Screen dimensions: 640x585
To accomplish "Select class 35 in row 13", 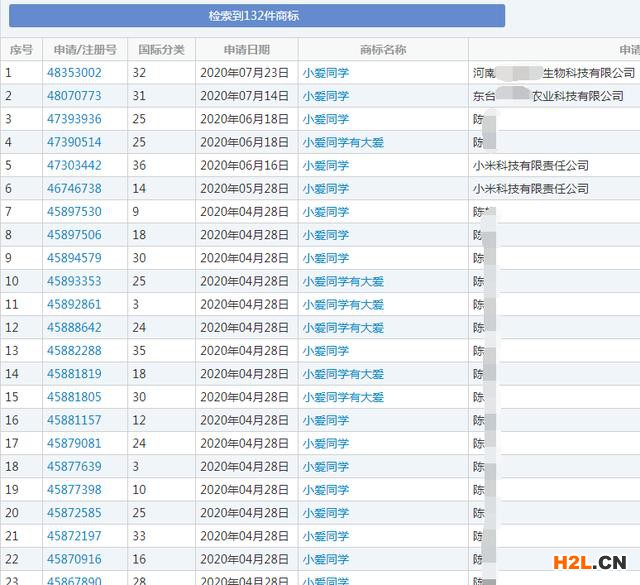I will tap(139, 351).
